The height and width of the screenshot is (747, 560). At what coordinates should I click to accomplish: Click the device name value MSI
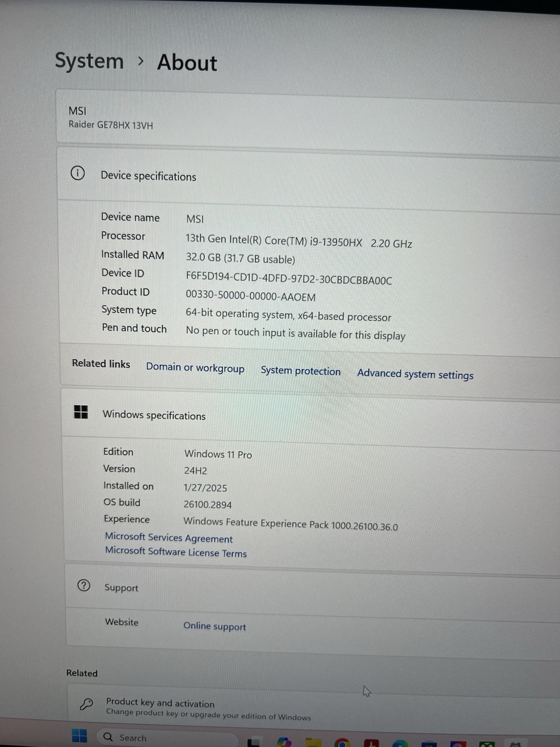[x=195, y=219]
